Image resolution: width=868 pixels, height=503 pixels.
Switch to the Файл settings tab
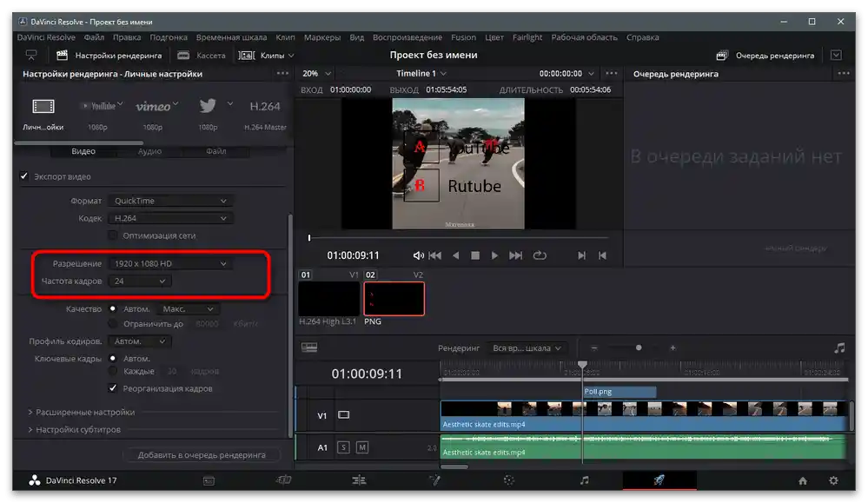click(215, 151)
